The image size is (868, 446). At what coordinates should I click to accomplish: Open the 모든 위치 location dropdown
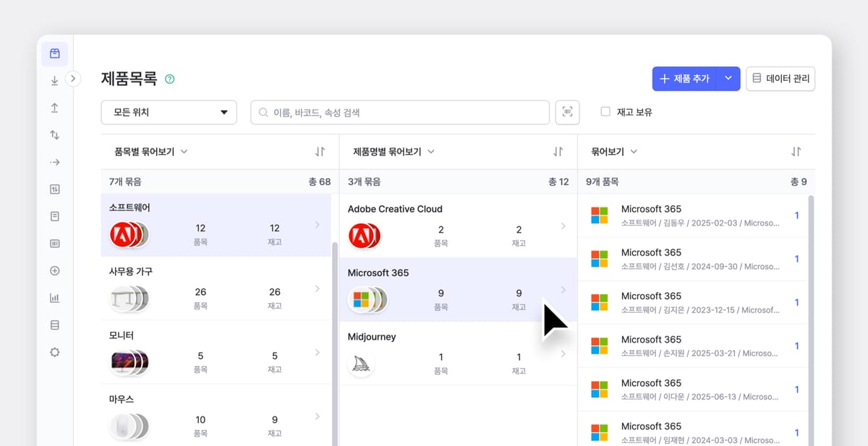pyautogui.click(x=169, y=112)
